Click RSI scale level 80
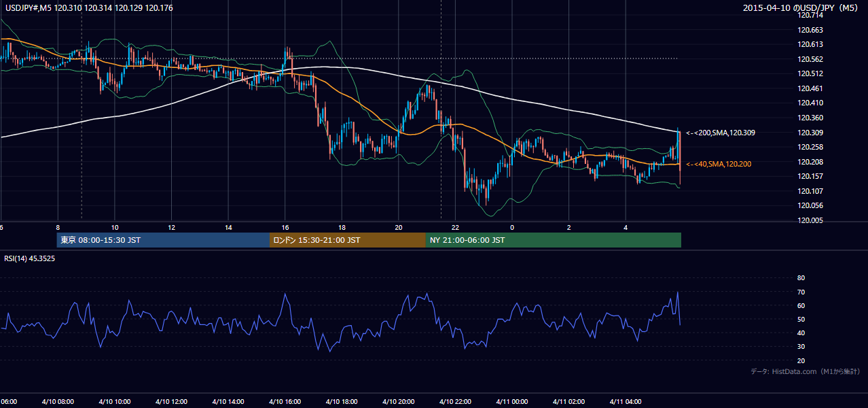This screenshot has height=408, width=868. coord(801,278)
